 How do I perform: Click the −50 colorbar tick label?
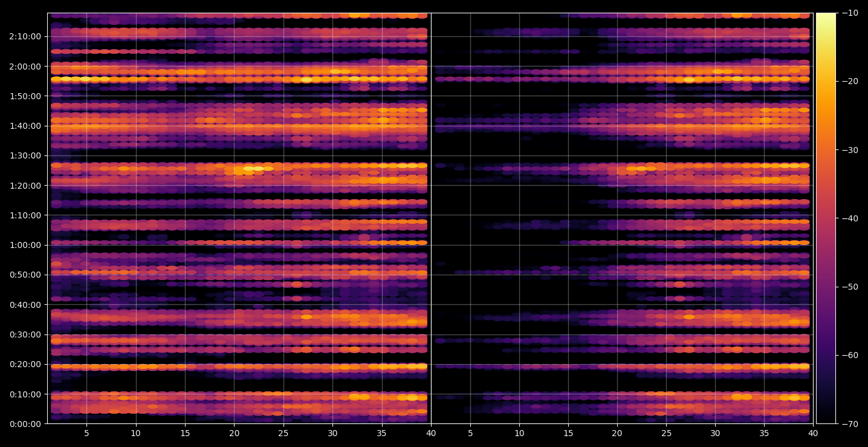[849, 287]
